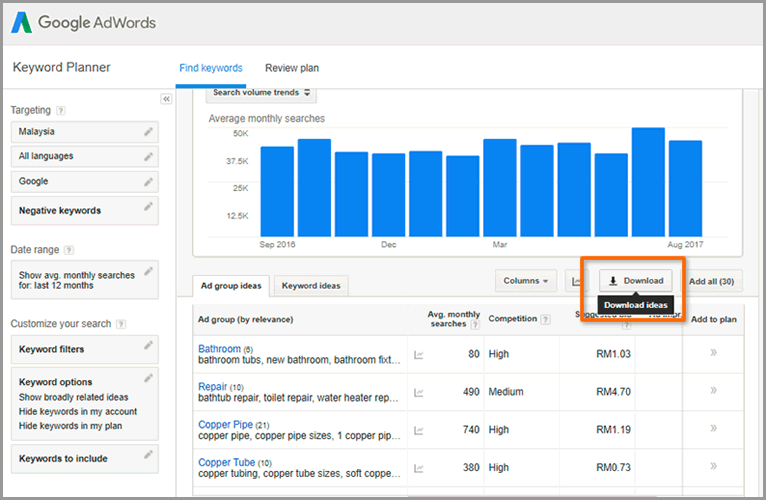Click the Malaysia targeting field
The height and width of the screenshot is (500, 766).
click(x=85, y=132)
